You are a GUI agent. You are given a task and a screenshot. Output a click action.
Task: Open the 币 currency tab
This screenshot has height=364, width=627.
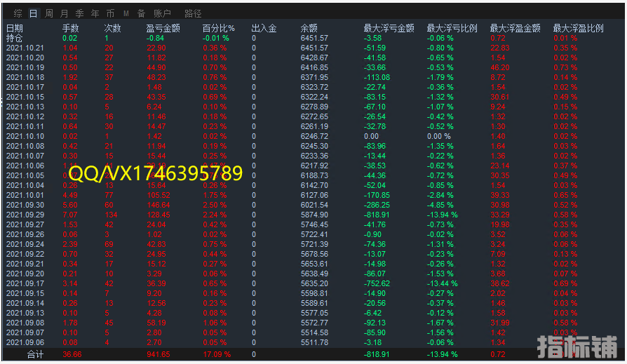click(111, 13)
